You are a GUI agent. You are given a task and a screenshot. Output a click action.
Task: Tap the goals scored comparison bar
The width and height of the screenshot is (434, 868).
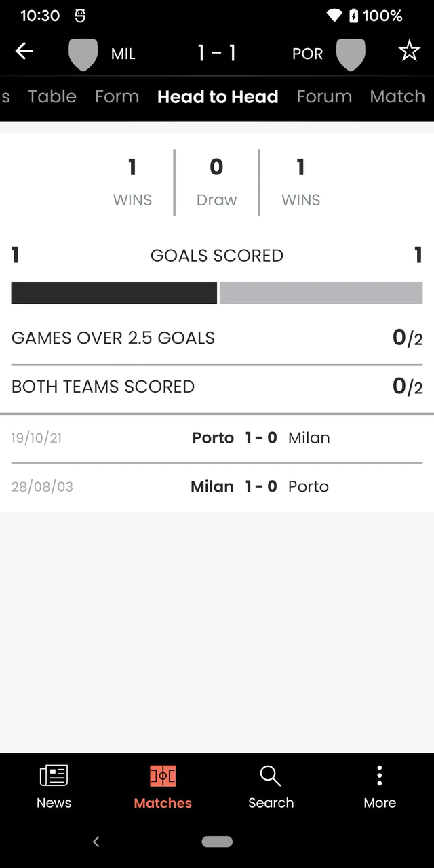tap(217, 292)
